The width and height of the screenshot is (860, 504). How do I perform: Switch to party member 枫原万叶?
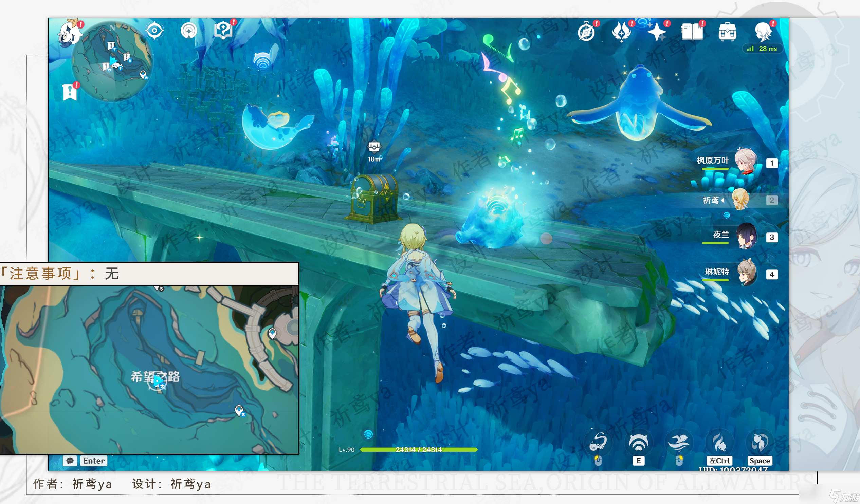click(737, 162)
